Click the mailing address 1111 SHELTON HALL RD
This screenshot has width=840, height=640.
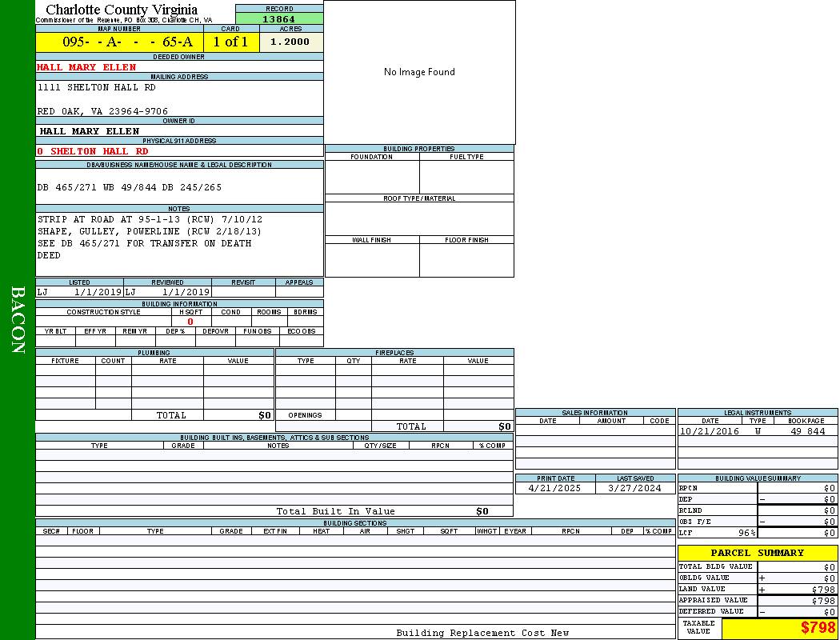[97, 87]
